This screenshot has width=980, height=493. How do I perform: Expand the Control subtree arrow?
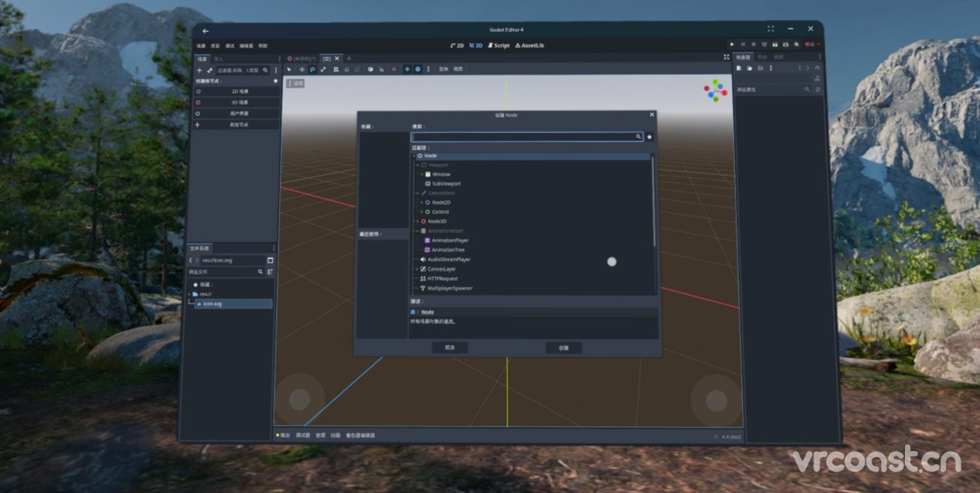[421, 212]
